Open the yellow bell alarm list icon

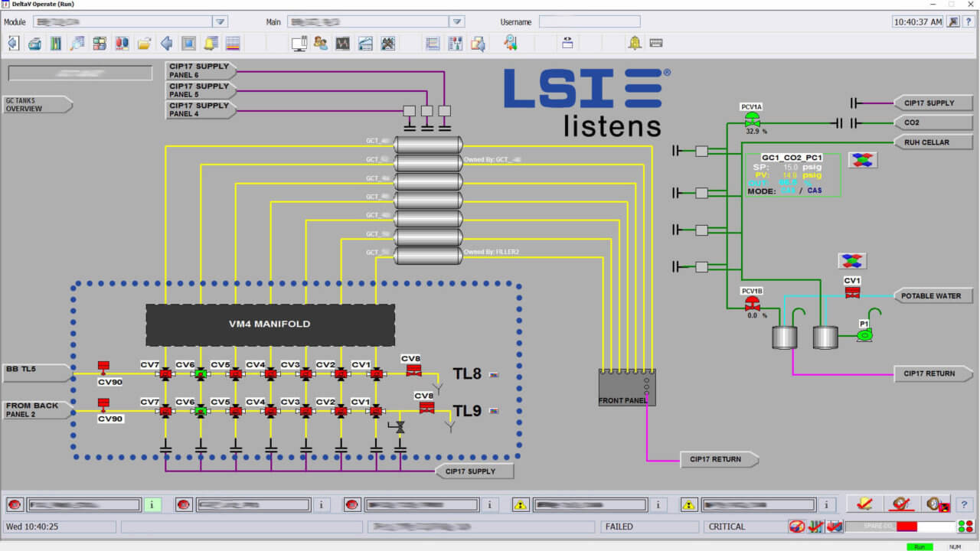pyautogui.click(x=211, y=44)
